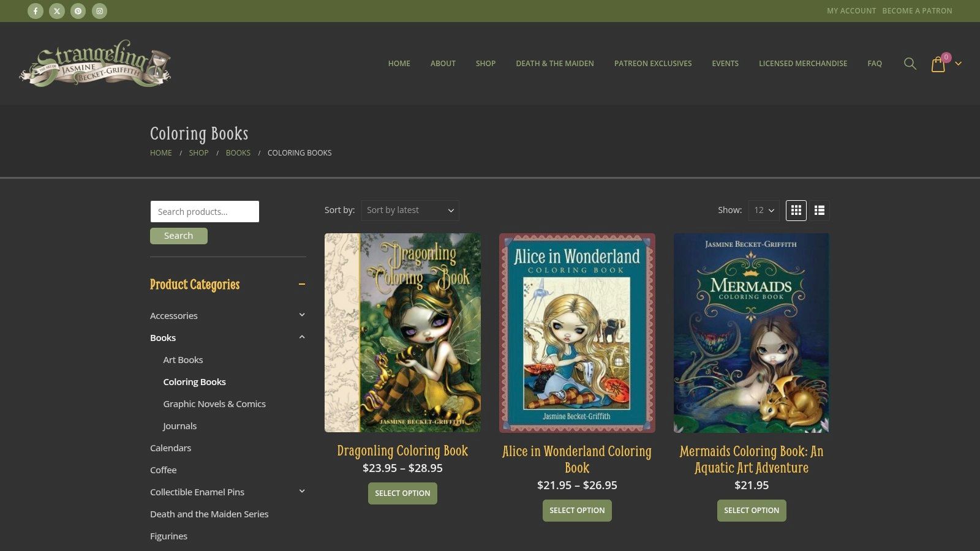Open the Sort by latest dropdown

click(410, 210)
